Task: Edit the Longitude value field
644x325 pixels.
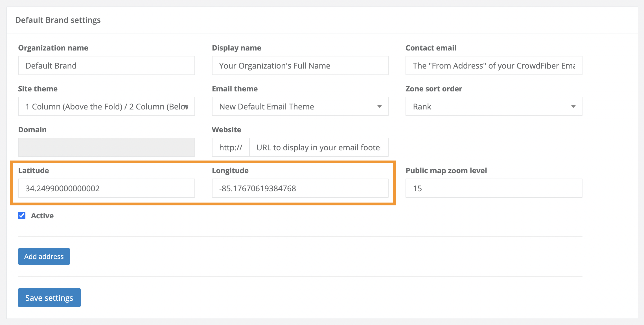Action: [x=300, y=188]
